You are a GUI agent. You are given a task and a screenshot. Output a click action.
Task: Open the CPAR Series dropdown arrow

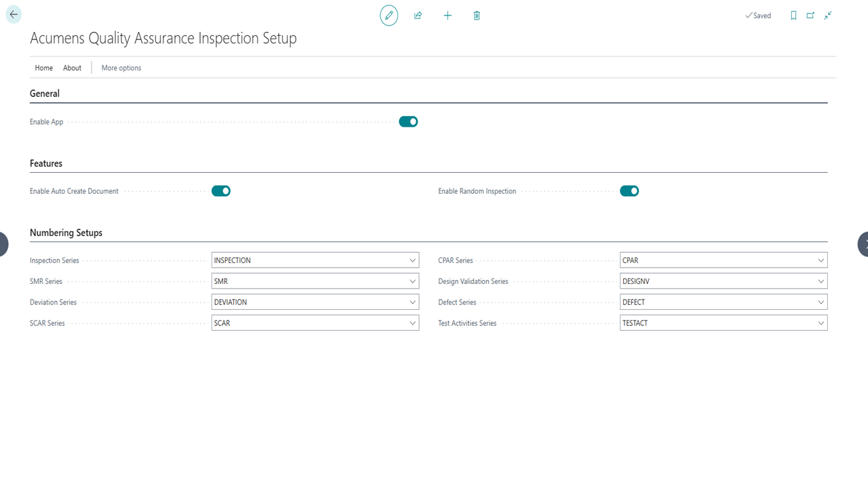pyautogui.click(x=821, y=260)
